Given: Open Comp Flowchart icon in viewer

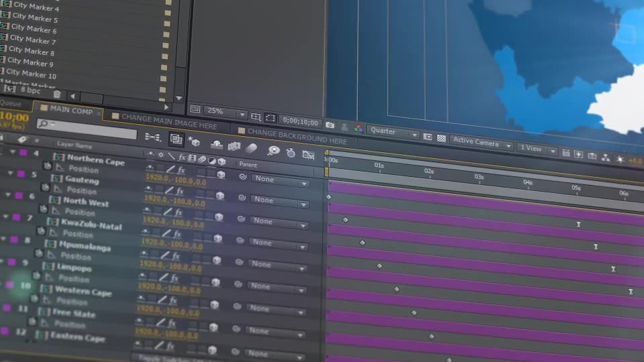Looking at the screenshot, I should pyautogui.click(x=605, y=157).
